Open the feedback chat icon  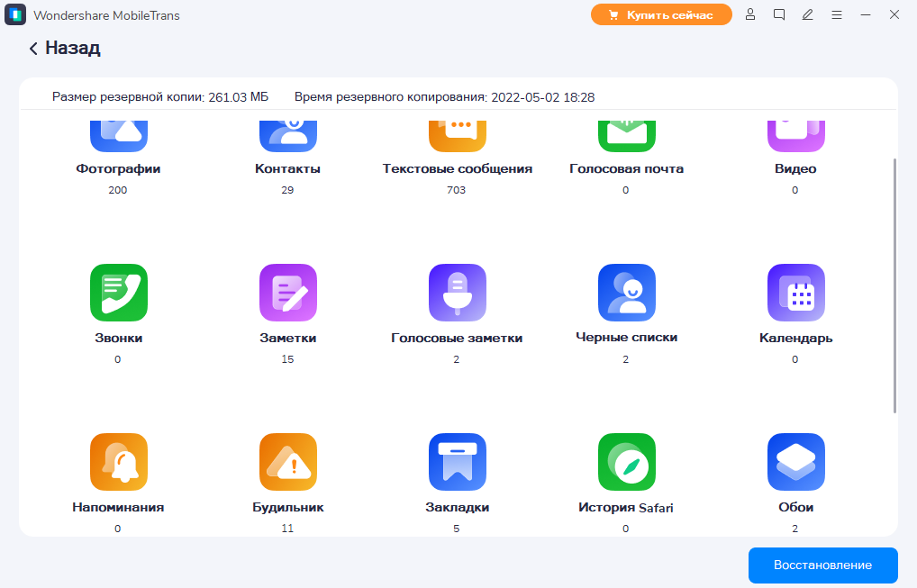(779, 14)
